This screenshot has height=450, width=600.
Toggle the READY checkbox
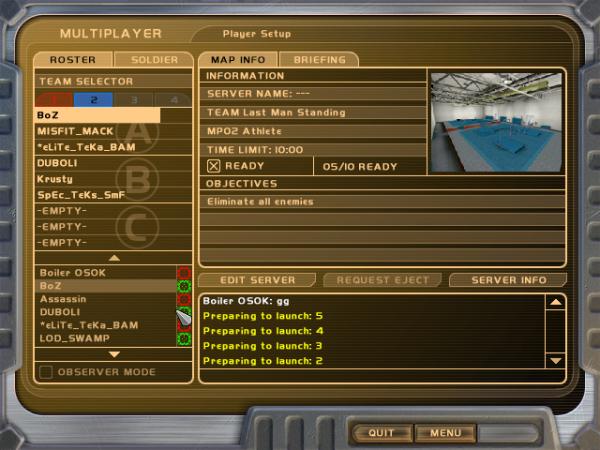[x=214, y=166]
